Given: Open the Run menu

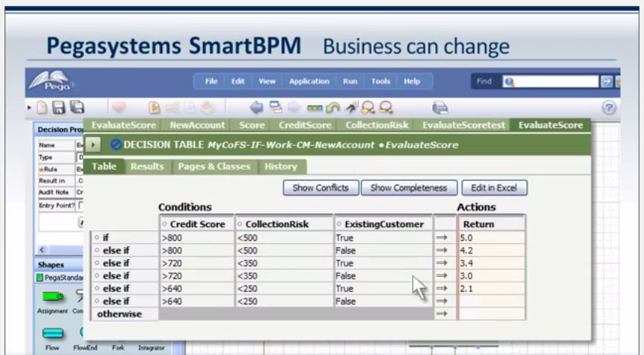Looking at the screenshot, I should pos(350,81).
